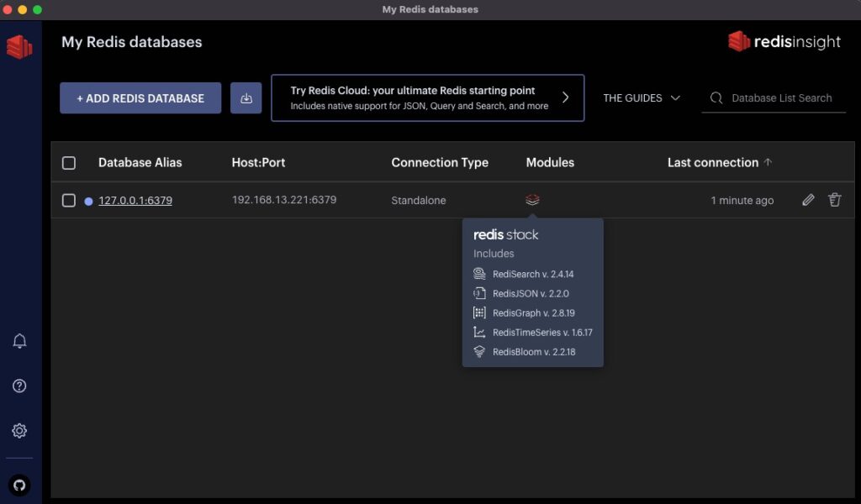This screenshot has width=861, height=504.
Task: Click the Redis Stack modules icon
Action: pos(532,200)
